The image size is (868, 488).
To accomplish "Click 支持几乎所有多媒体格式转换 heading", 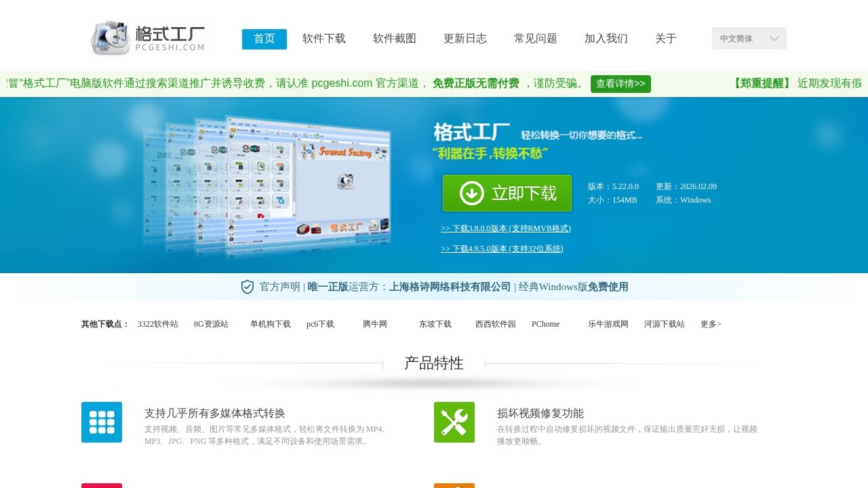I will click(x=215, y=413).
